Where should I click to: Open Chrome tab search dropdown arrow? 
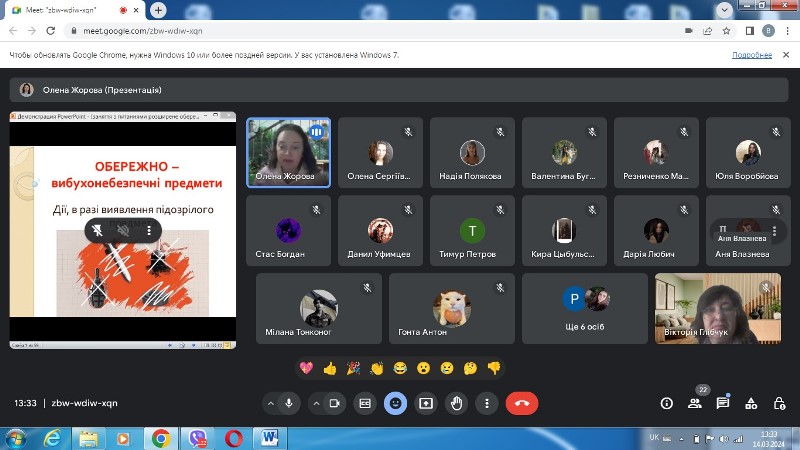point(724,10)
